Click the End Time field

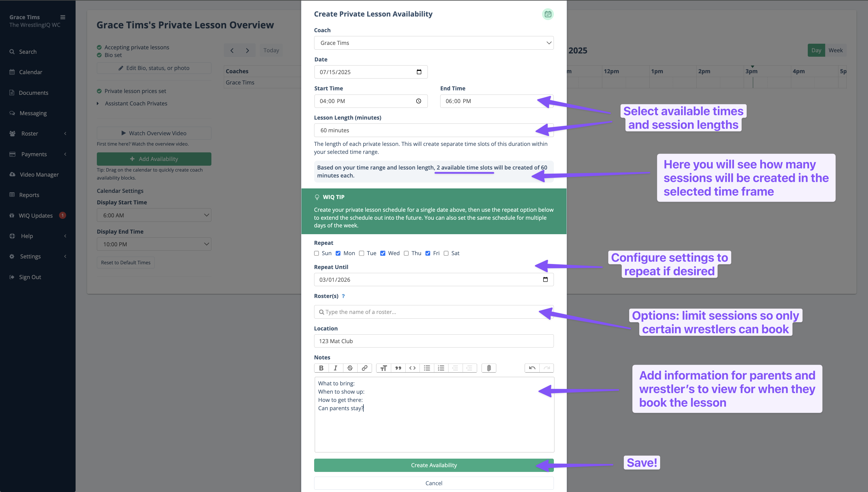pos(497,101)
